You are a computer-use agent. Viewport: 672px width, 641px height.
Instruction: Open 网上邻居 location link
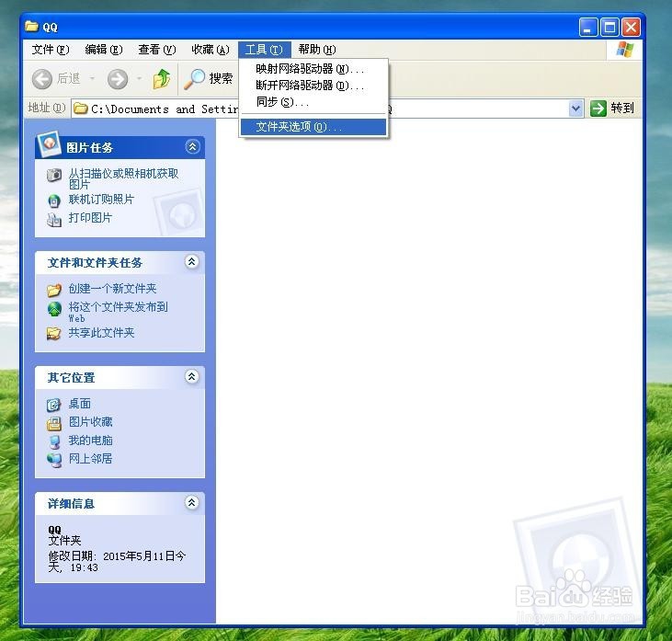(x=90, y=459)
